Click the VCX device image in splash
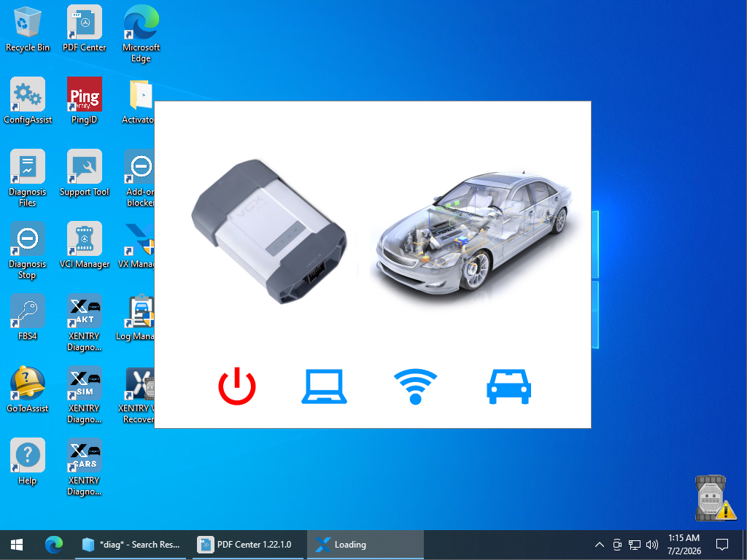The height and width of the screenshot is (560, 747). tap(269, 231)
